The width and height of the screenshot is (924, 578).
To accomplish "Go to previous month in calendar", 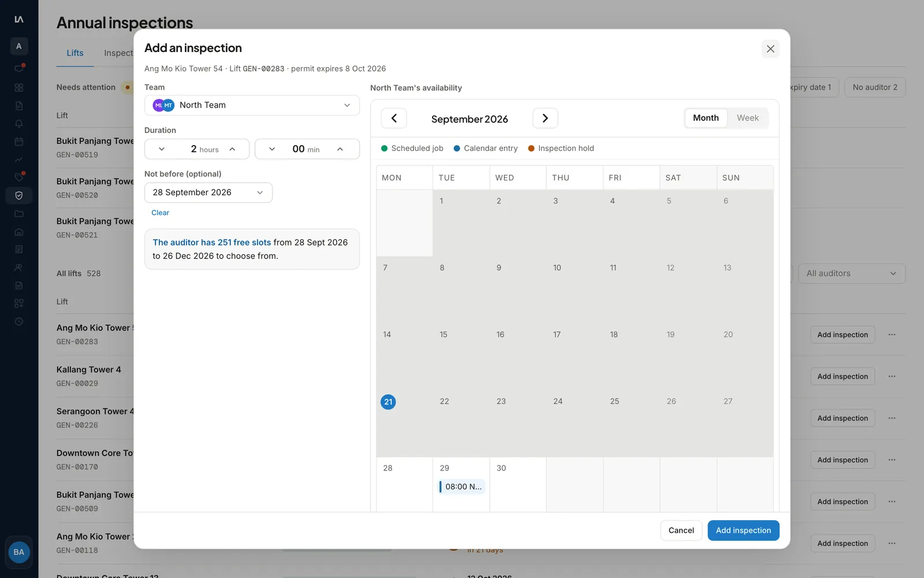I will (x=394, y=118).
